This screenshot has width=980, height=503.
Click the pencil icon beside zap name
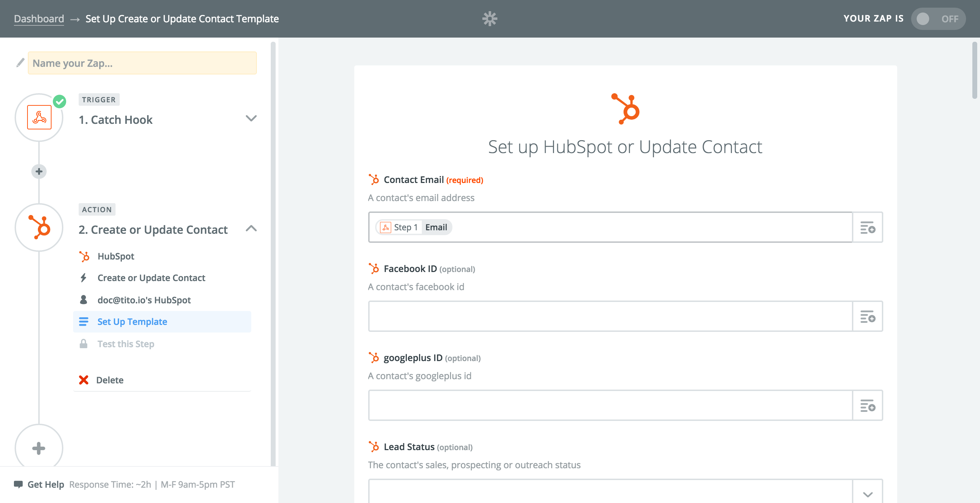click(20, 63)
